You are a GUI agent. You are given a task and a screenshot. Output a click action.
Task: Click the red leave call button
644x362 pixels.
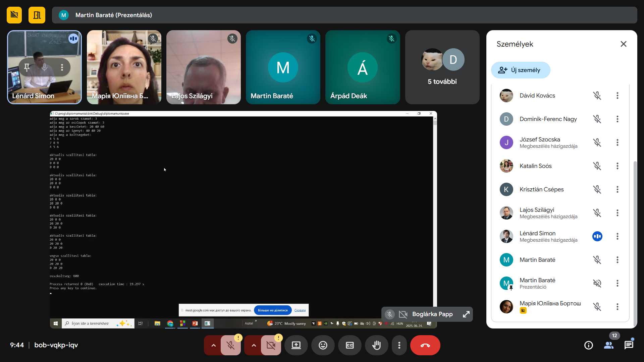[x=425, y=345]
